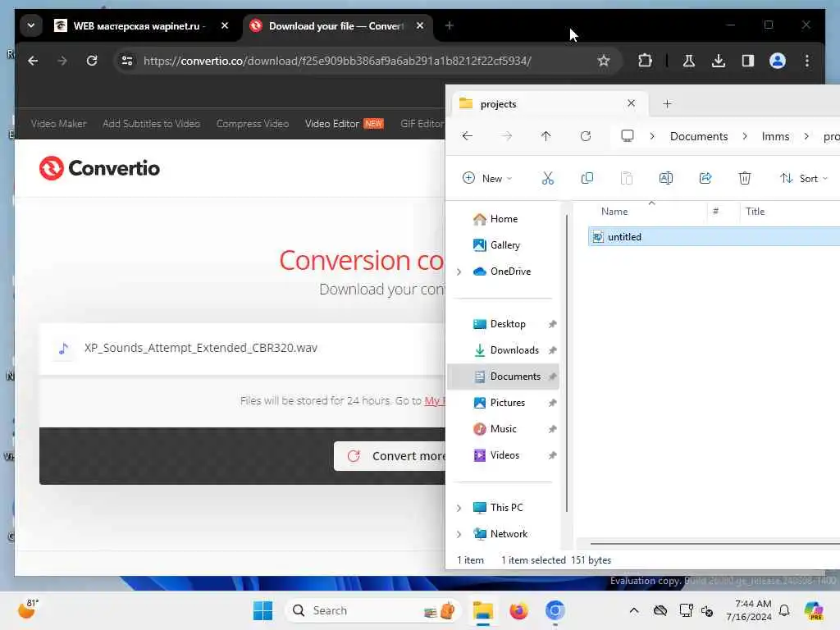Expand the chevron after lmms breadcrumb
Viewport: 840px width, 630px height.
point(806,136)
